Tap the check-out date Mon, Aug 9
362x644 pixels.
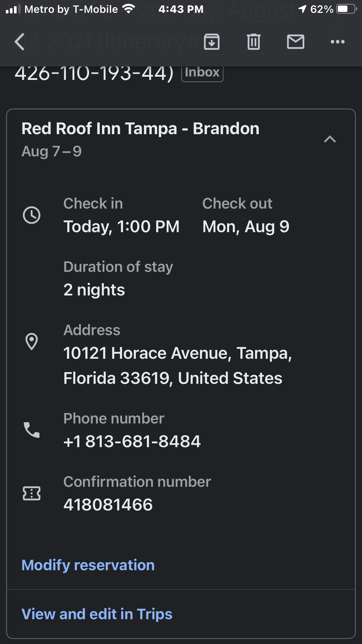(246, 227)
